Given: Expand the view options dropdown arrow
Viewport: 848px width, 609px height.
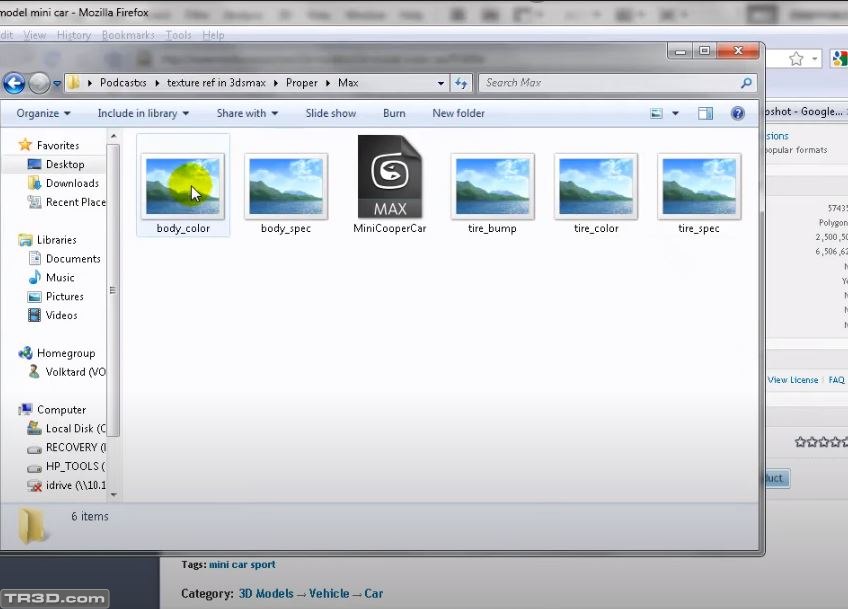Looking at the screenshot, I should click(676, 114).
